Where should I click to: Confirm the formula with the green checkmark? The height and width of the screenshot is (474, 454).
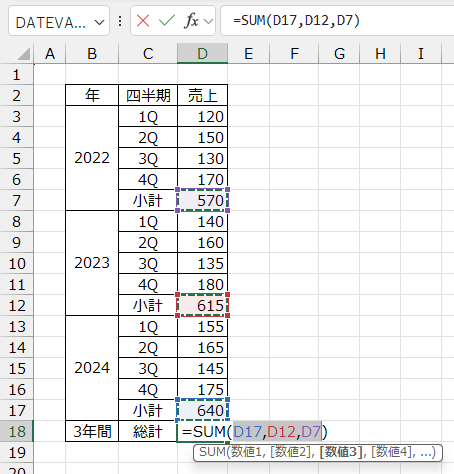pyautogui.click(x=167, y=21)
